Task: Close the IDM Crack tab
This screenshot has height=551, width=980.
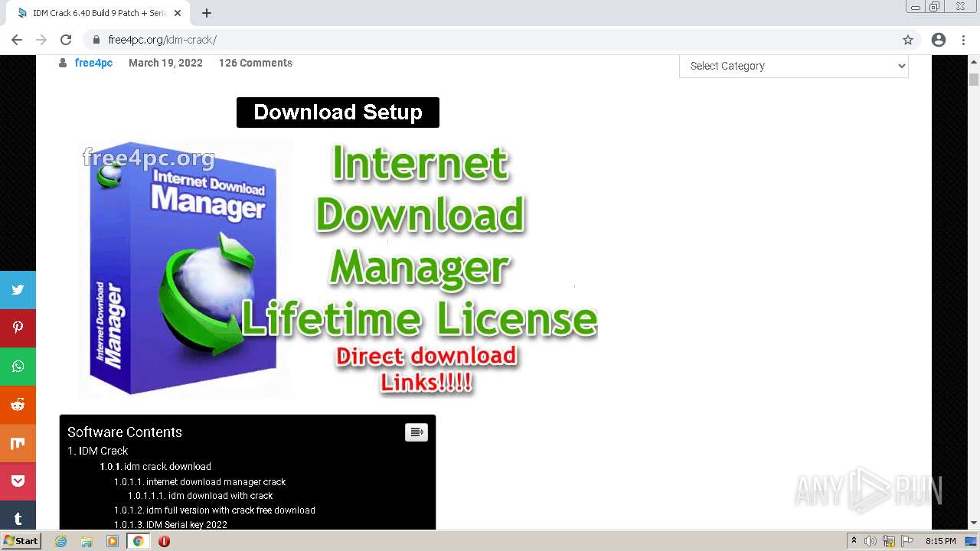Action: tap(178, 13)
